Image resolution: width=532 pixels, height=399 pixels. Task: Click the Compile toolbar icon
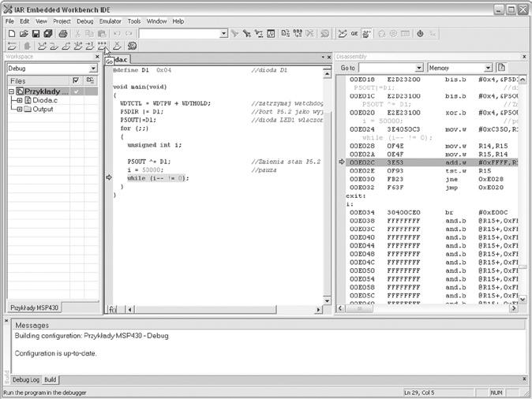(x=286, y=33)
